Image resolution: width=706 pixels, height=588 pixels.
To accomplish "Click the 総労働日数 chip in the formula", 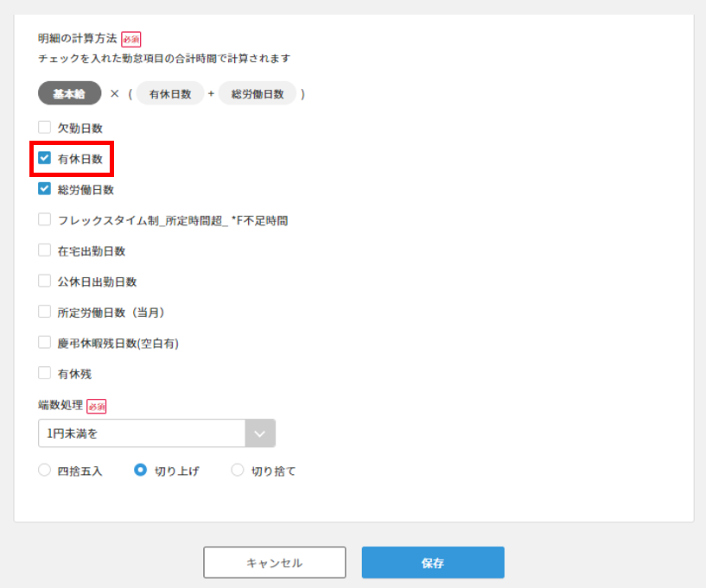I will pos(258,93).
